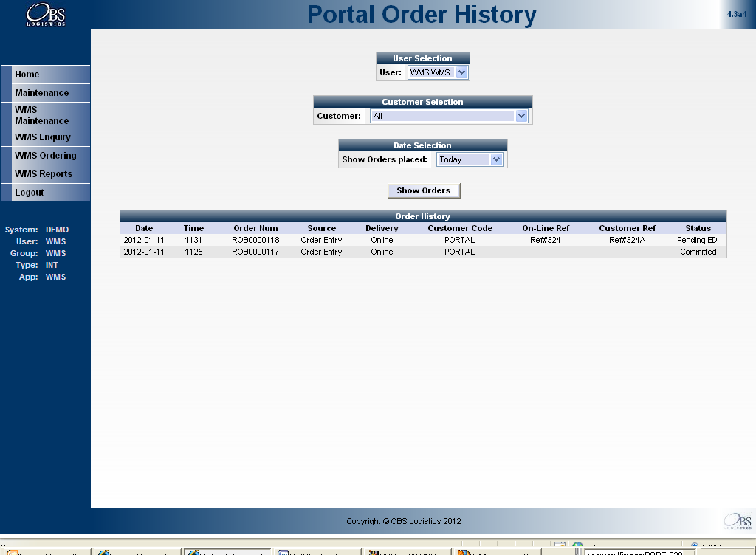This screenshot has height=555, width=756.
Task: Click the Logout menu item
Action: point(45,192)
